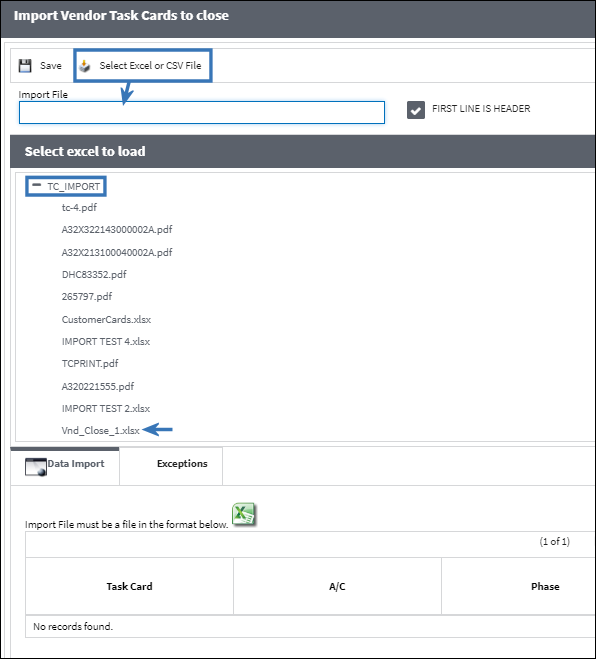
Task: Click the Save button label
Action: 51,66
